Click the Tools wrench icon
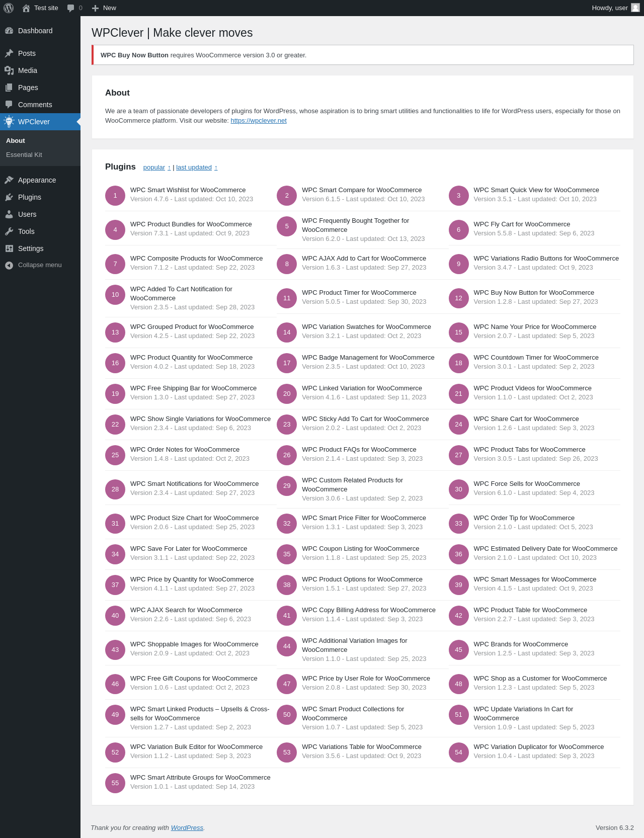The width and height of the screenshot is (644, 838). pos(9,231)
